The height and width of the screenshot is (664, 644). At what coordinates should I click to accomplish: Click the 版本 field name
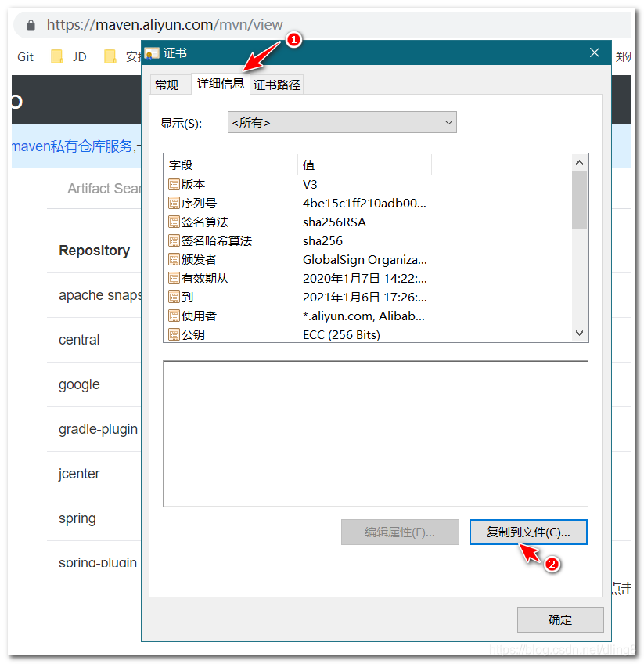(193, 185)
